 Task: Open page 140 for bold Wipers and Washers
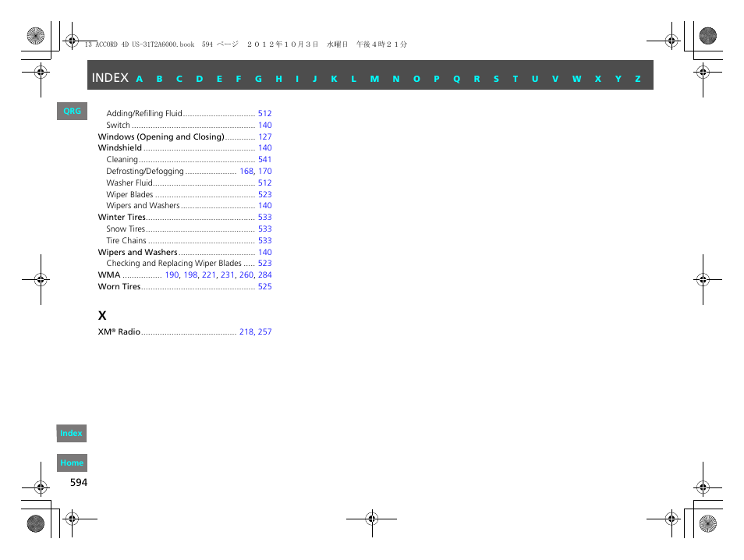264,253
